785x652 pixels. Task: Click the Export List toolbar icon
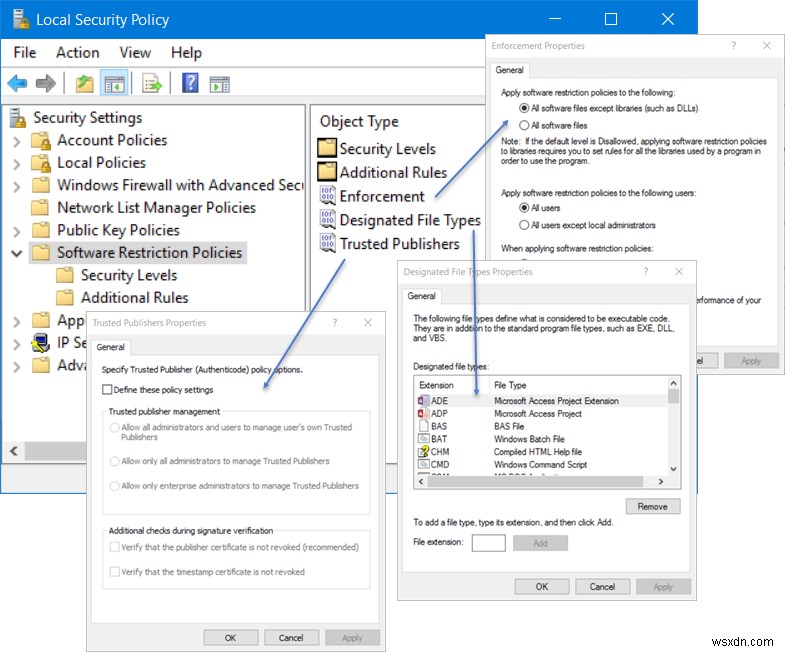(x=152, y=84)
